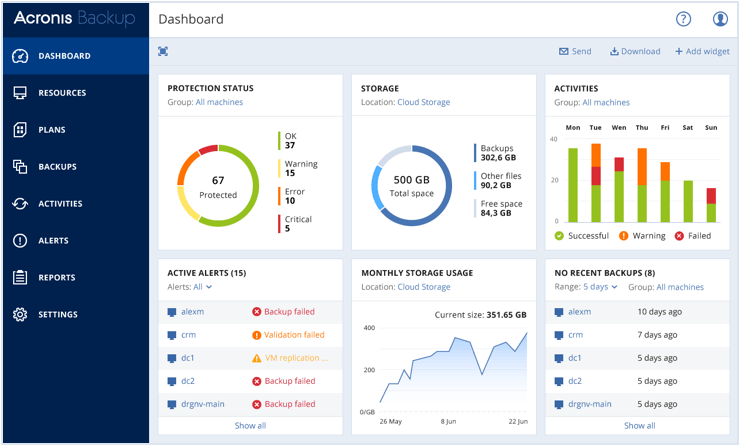The width and height of the screenshot is (740, 446).
Task: Open the drgnv-main machine in No Recent Backups
Action: click(x=589, y=404)
